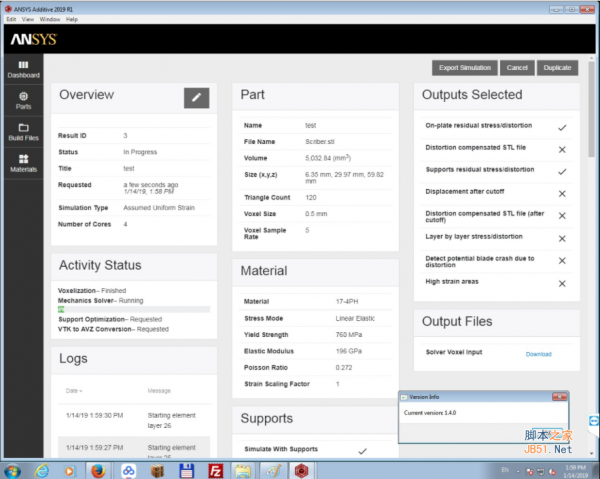
Task: Click the checkmark for Supports residual stress/distortion
Action: tap(562, 172)
